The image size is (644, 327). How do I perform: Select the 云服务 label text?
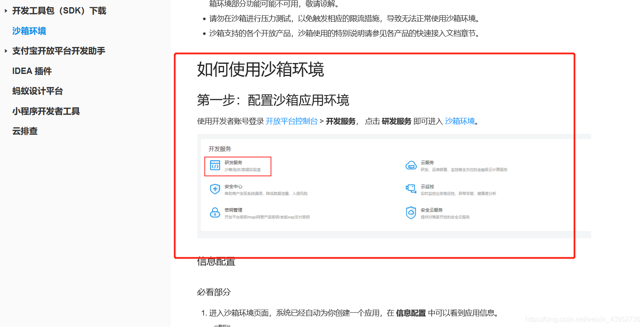click(x=427, y=163)
